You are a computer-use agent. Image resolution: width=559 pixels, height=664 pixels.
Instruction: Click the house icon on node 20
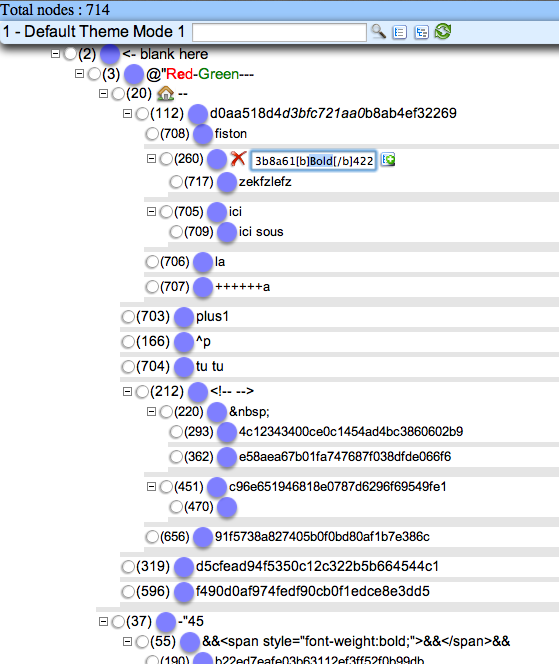(166, 93)
